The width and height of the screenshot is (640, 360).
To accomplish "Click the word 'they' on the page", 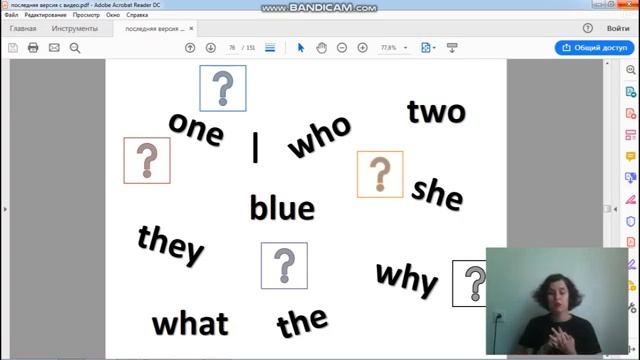I will 171,246.
